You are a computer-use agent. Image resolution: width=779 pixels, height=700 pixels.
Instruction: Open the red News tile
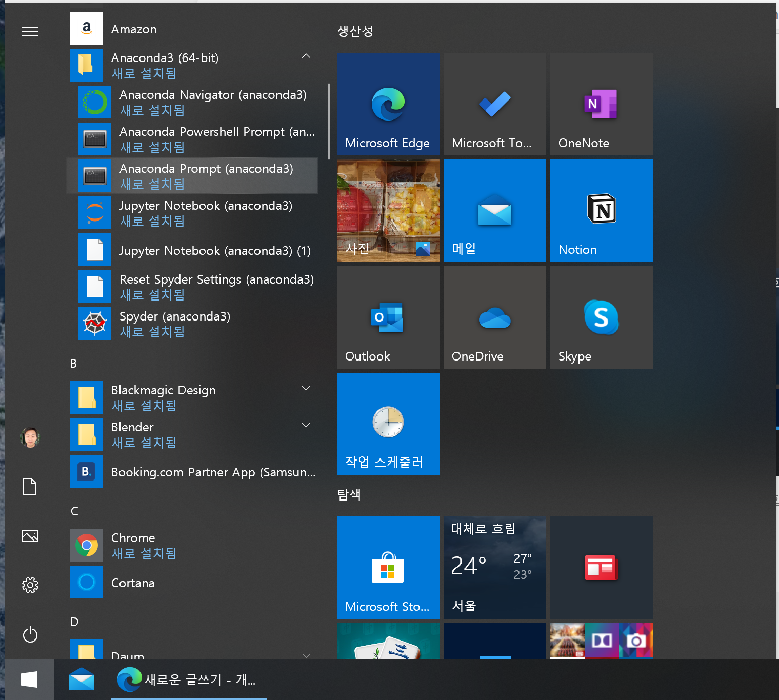tap(602, 568)
